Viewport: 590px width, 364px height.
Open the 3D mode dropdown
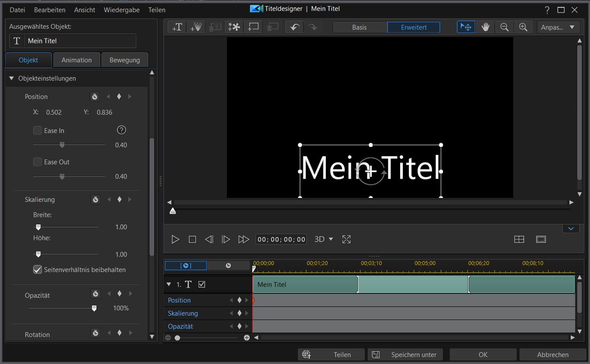point(324,239)
